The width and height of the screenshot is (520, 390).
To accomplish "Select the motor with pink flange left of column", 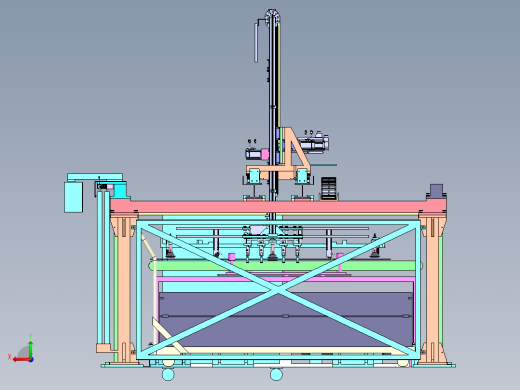I will click(x=257, y=154).
